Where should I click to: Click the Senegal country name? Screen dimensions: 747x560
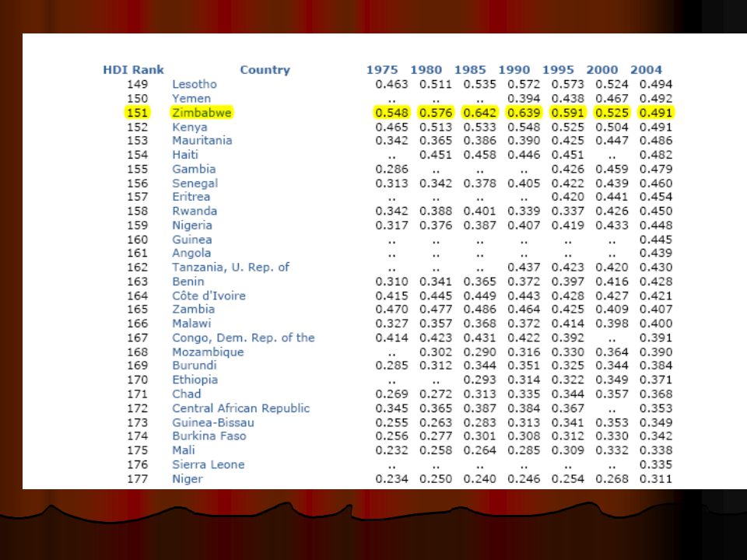click(195, 184)
